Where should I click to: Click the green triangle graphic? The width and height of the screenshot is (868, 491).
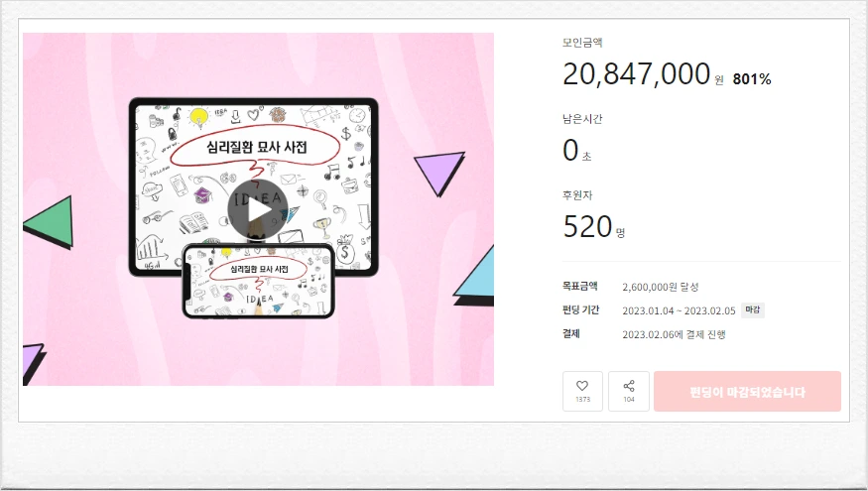pyautogui.click(x=49, y=222)
